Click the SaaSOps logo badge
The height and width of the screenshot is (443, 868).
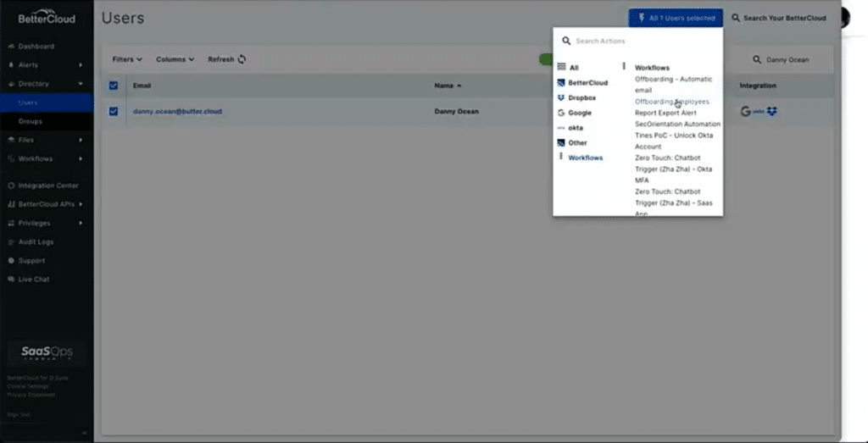[x=47, y=353]
